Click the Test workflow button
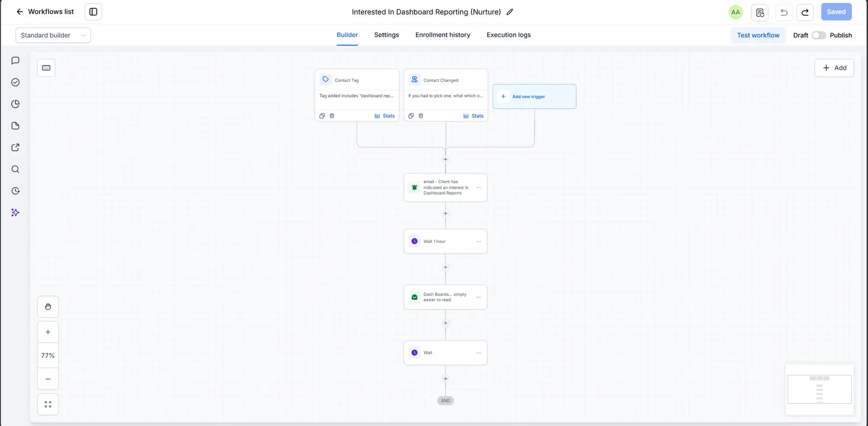This screenshot has height=426, width=868. pos(758,35)
